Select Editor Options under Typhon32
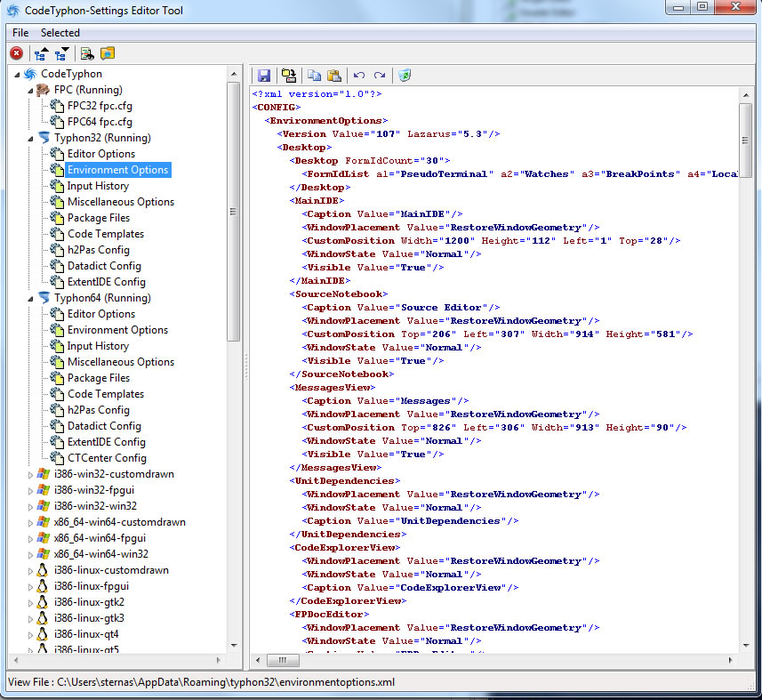762x700 pixels. click(101, 154)
